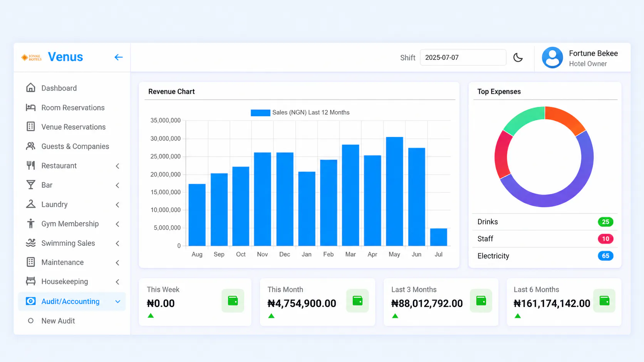Click the Housekeeping bed icon
Viewport: 644px width, 362px height.
tap(30, 281)
